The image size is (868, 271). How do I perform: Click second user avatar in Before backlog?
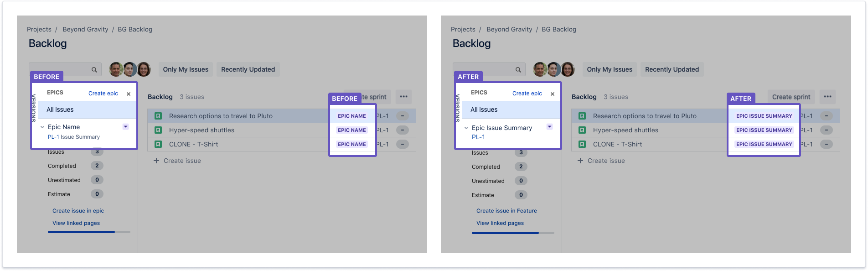pos(130,69)
